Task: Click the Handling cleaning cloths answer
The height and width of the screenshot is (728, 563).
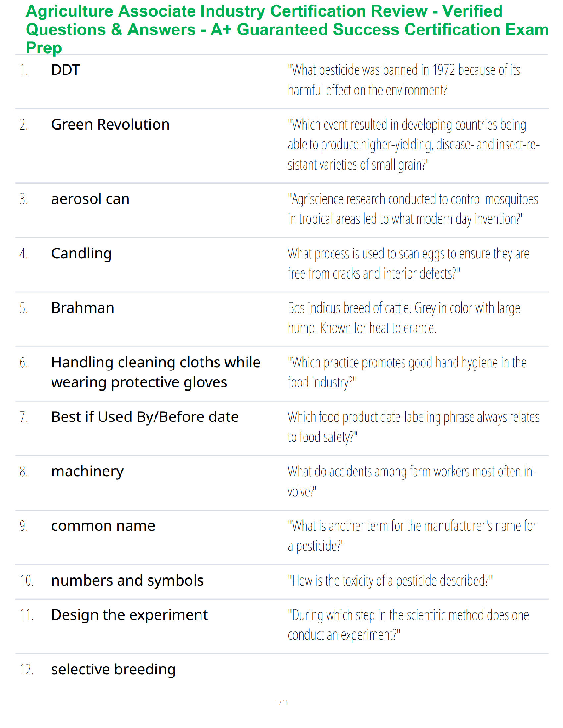Action: pos(156,372)
